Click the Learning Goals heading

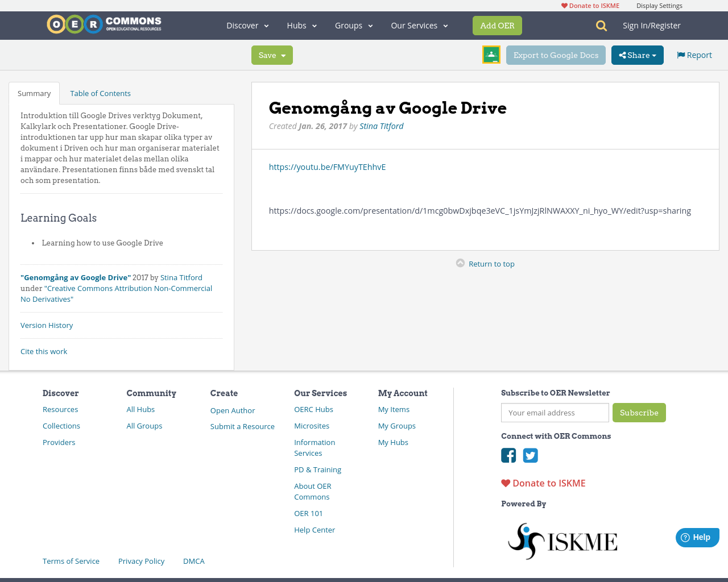click(x=59, y=218)
